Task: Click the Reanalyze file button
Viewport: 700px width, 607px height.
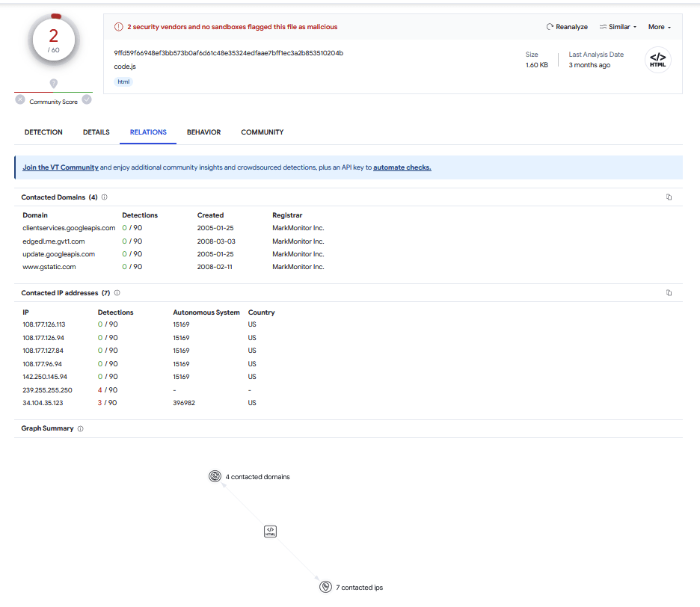Action: tap(567, 27)
